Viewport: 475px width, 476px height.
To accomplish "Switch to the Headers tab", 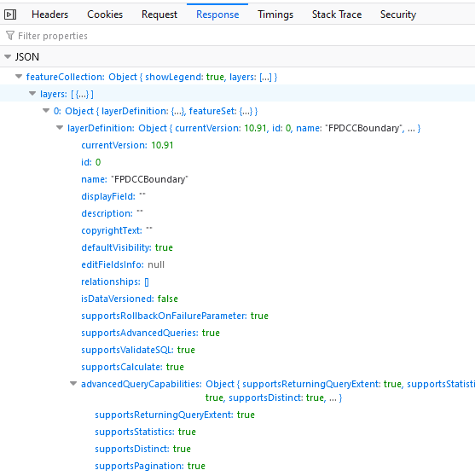I will (49, 15).
